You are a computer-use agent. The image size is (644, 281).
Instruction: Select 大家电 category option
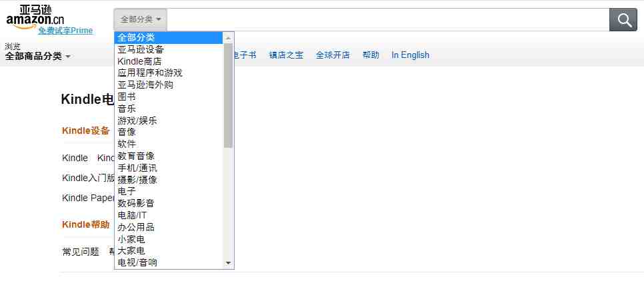pos(169,250)
